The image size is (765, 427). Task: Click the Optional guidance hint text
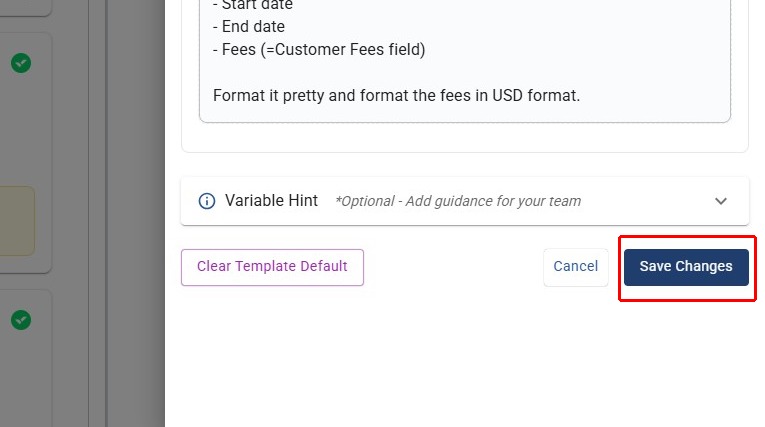pyautogui.click(x=457, y=201)
